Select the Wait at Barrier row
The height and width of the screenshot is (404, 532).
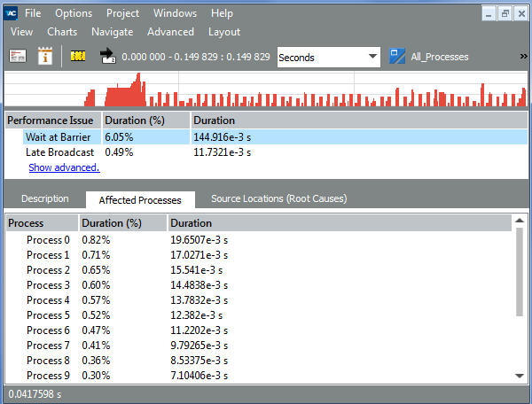coord(266,137)
